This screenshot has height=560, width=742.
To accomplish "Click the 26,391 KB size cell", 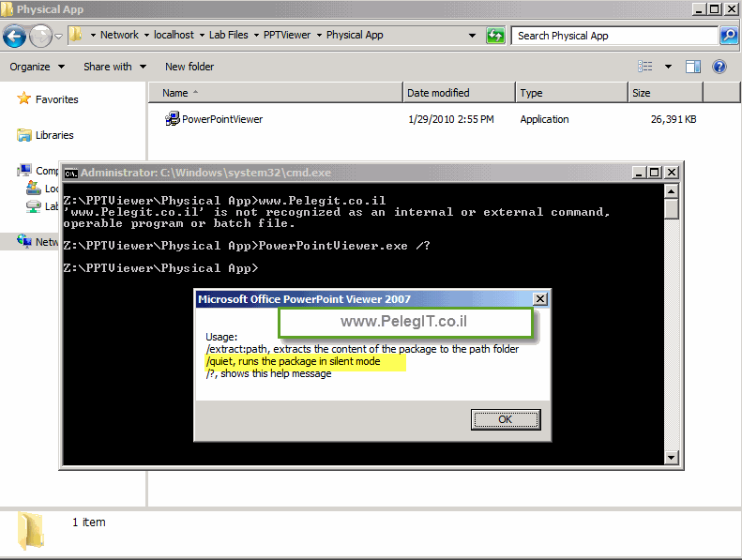I will pos(674,119).
